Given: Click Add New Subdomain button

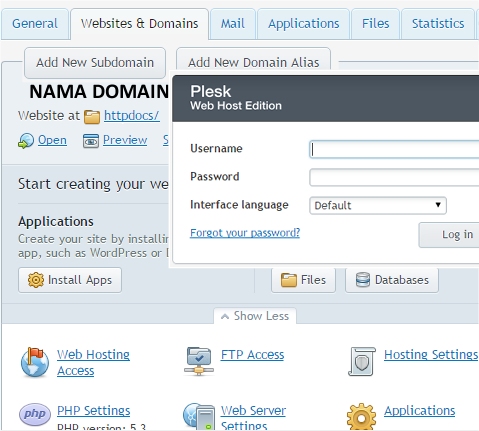Looking at the screenshot, I should pos(95,63).
